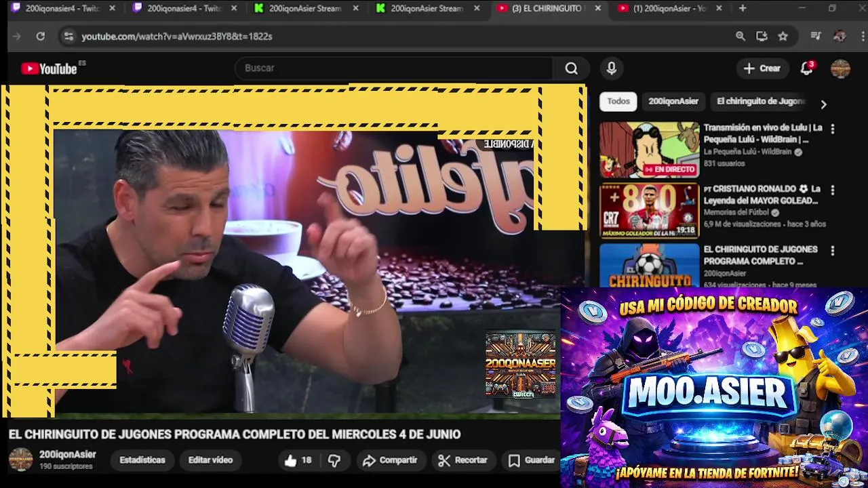
Task: Click the Crear button
Action: click(x=762, y=68)
